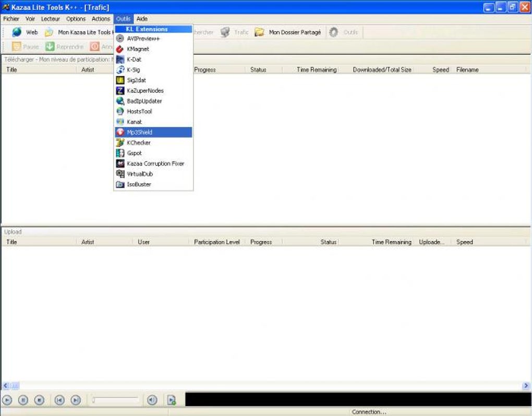Screen dimensions: 532x416
Task: Click the Mon Dossier Partagé folder icon
Action: (x=260, y=32)
